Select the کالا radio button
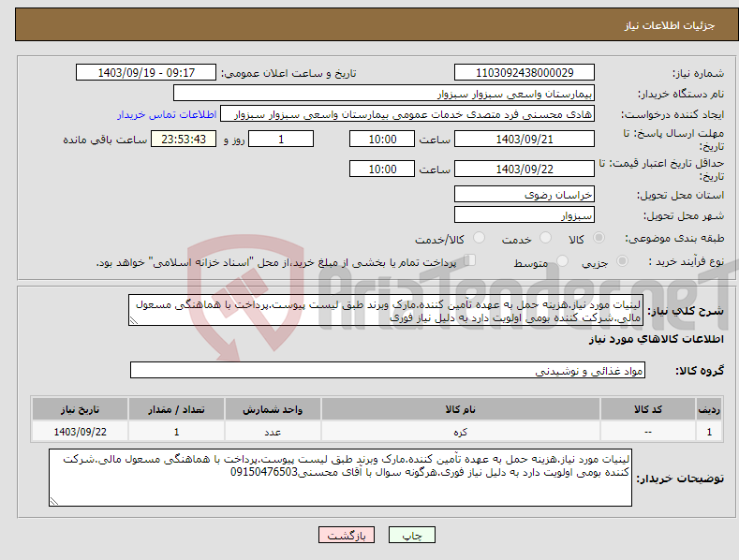739x560 pixels. (599, 238)
